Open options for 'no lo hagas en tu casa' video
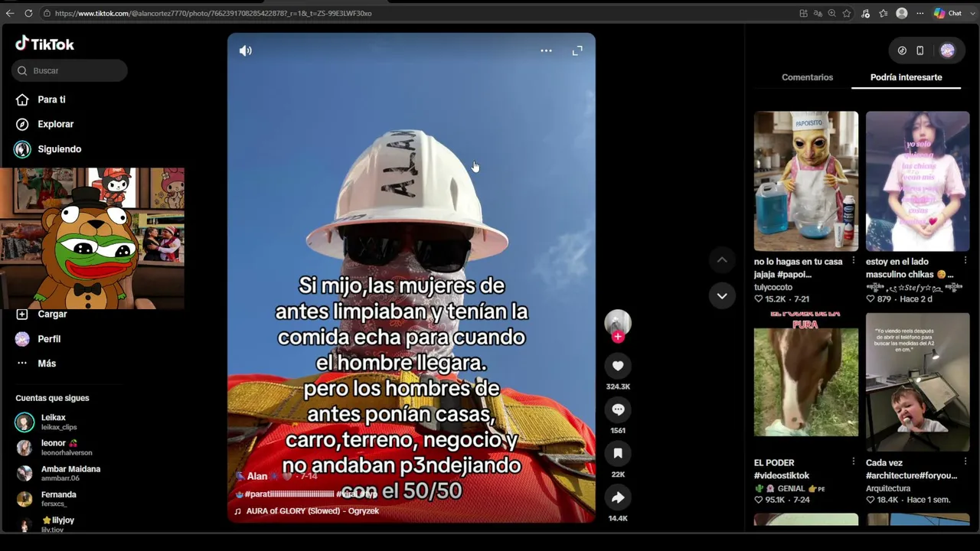 coord(854,261)
